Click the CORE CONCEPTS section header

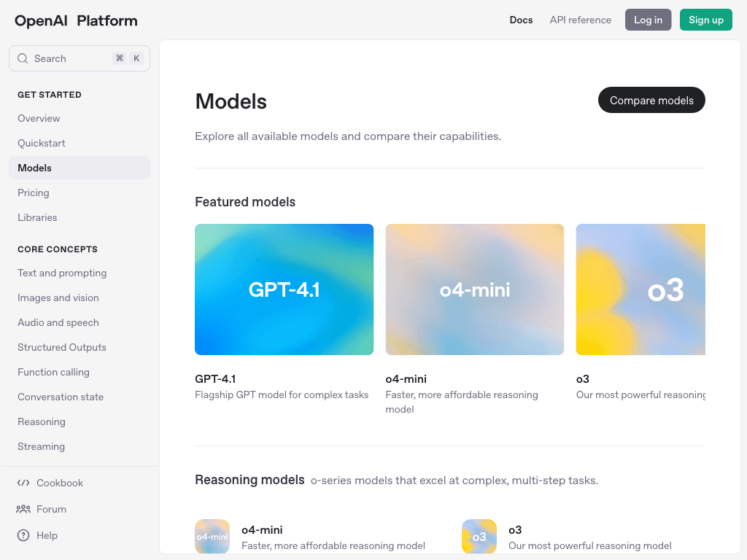click(58, 249)
